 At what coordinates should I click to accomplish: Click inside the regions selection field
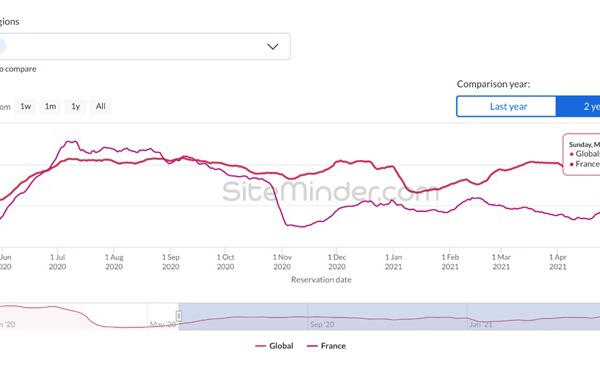[x=145, y=46]
